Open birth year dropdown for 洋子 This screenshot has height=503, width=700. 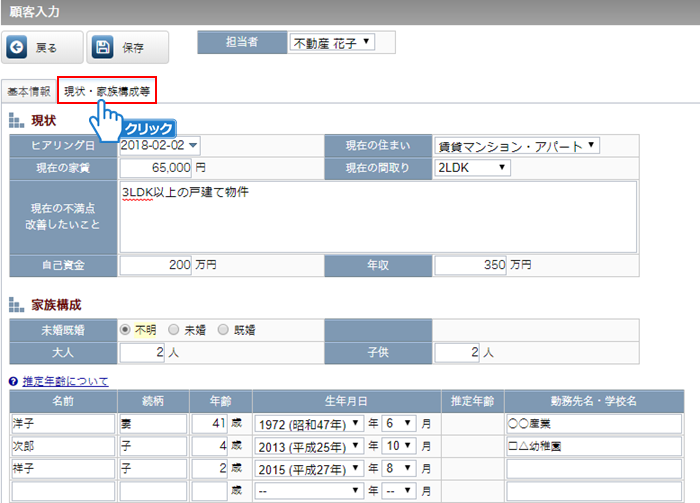(x=310, y=423)
